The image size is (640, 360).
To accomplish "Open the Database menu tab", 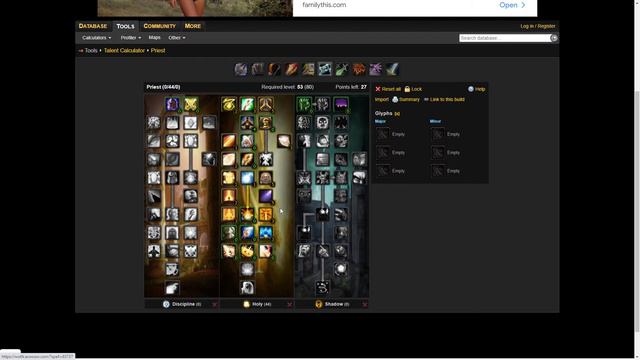I will (x=93, y=26).
